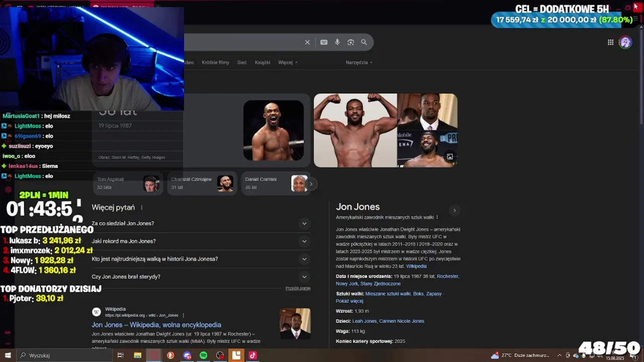
Task: Open Discord from the taskbar
Action: tap(187, 355)
